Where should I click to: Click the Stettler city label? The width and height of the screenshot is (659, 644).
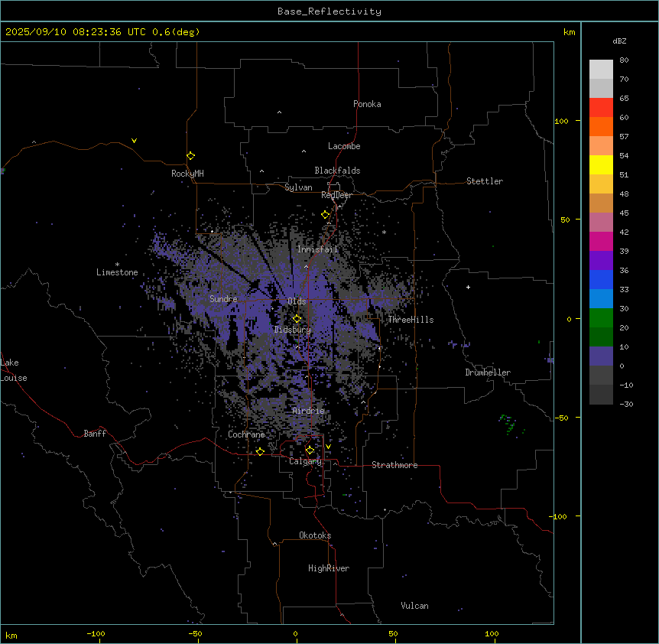[484, 181]
